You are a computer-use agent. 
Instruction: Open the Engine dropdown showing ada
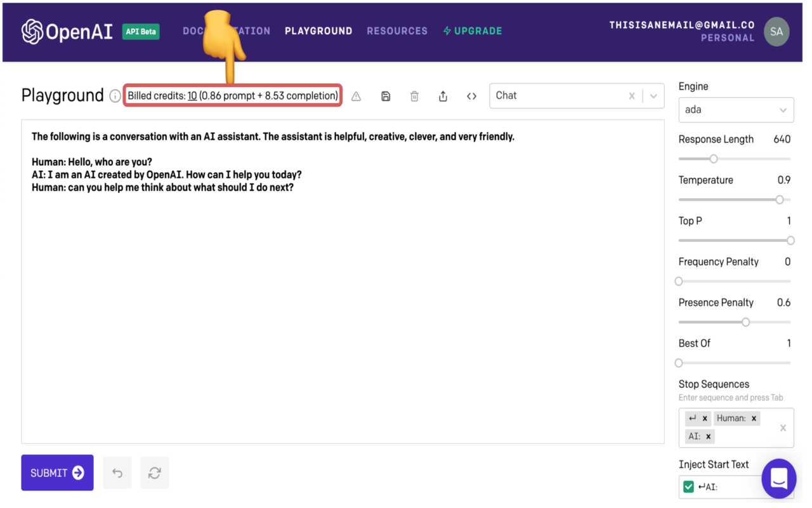pyautogui.click(x=736, y=110)
